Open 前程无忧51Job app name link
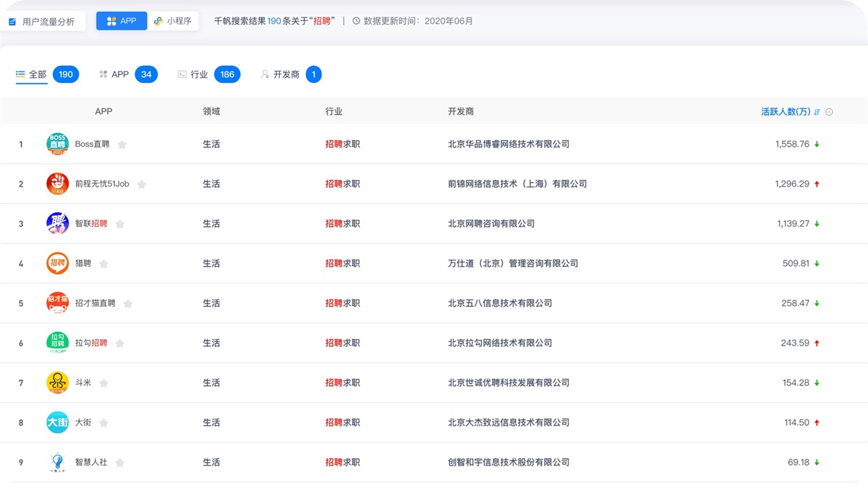 pos(102,184)
